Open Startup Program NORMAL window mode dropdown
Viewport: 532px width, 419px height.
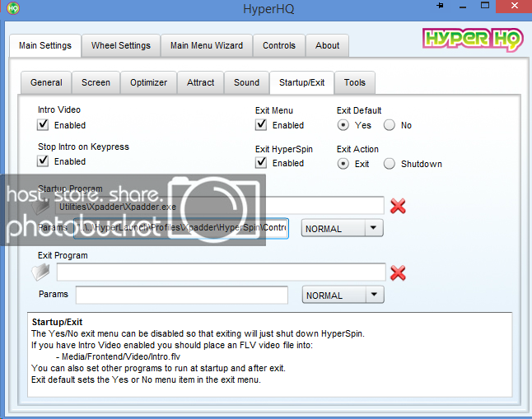tap(343, 228)
